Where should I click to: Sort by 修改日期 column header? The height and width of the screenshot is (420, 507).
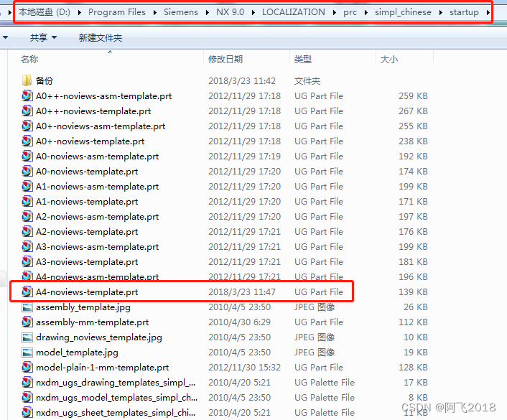pyautogui.click(x=225, y=59)
